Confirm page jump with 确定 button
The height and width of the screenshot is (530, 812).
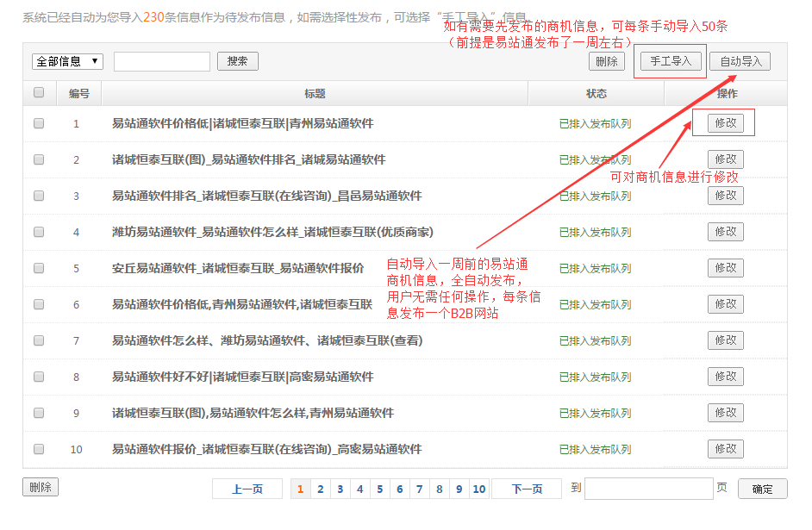point(762,489)
